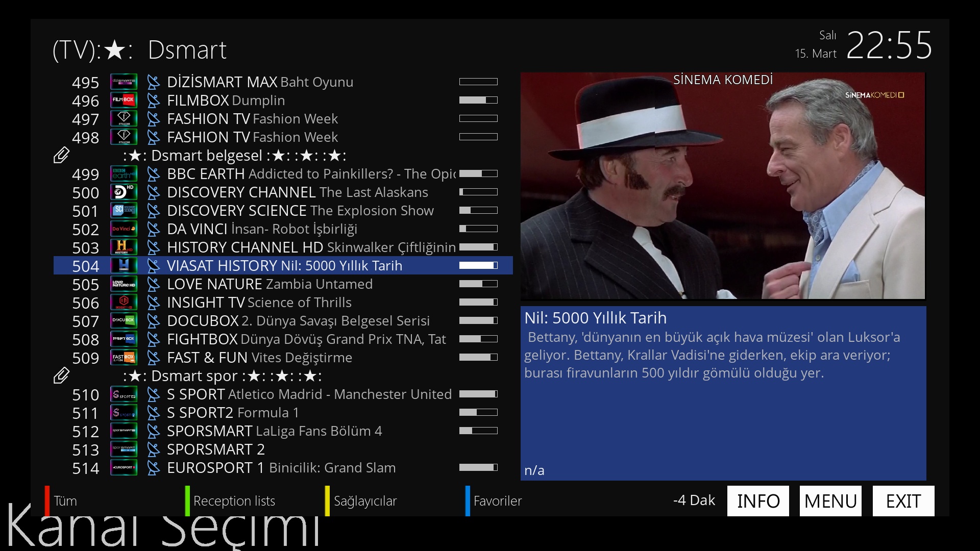Select the EUROSPORT 1 channel logo

click(x=124, y=467)
